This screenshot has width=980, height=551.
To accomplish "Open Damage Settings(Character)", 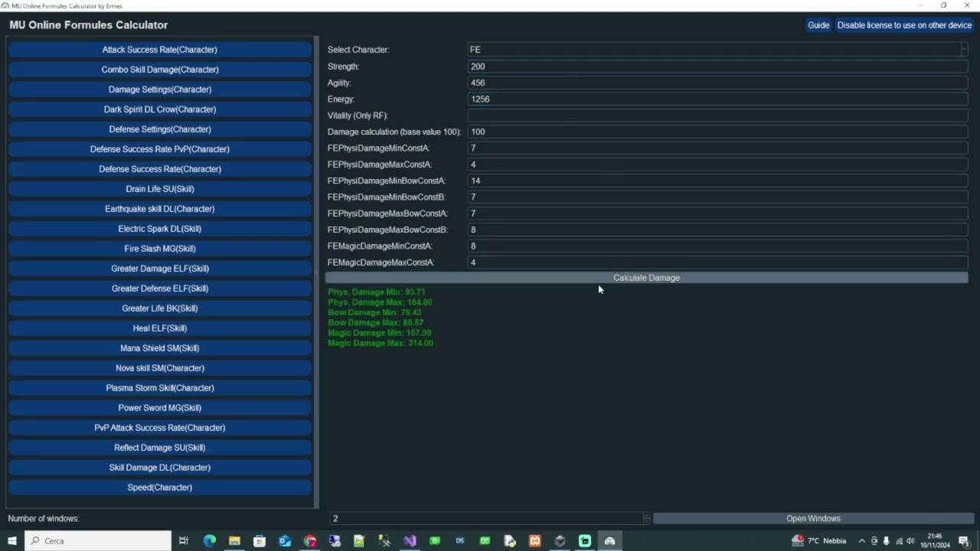I will click(x=160, y=90).
